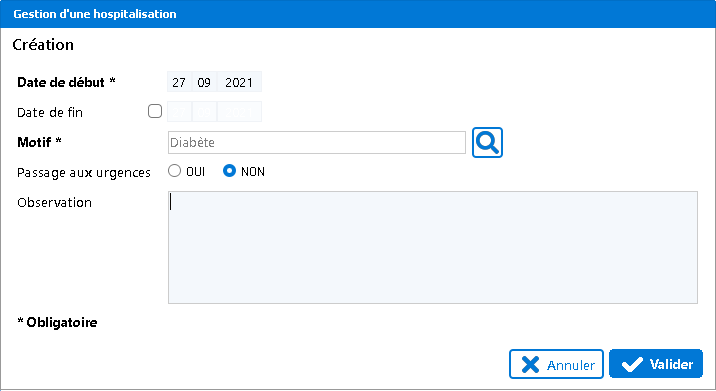
Task: Select the month field 09 of Date de début
Action: (x=204, y=82)
